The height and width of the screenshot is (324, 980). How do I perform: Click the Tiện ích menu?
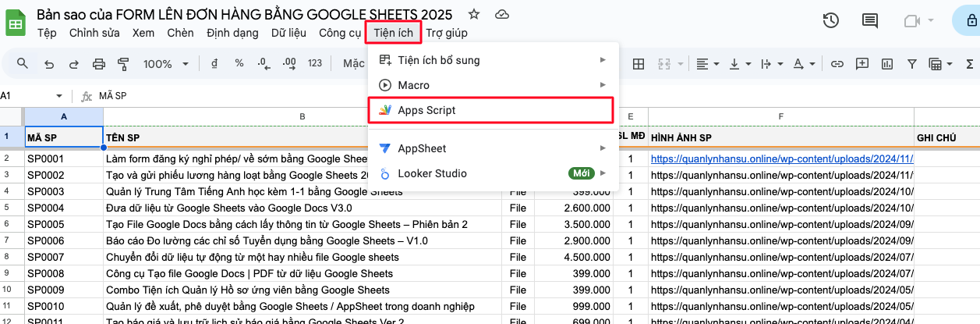[x=394, y=33]
